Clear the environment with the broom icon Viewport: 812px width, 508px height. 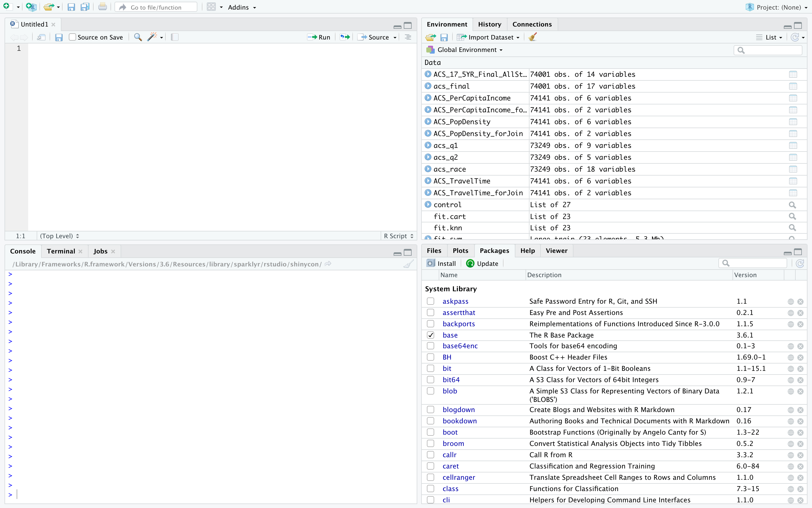pos(533,37)
